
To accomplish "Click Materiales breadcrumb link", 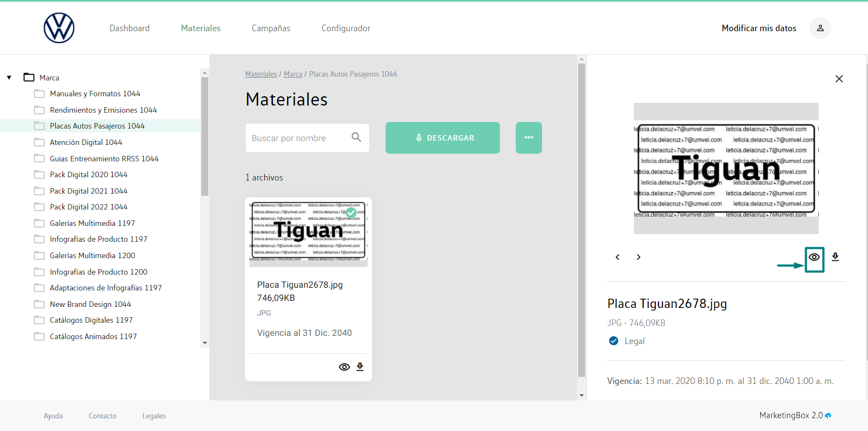I will (261, 74).
